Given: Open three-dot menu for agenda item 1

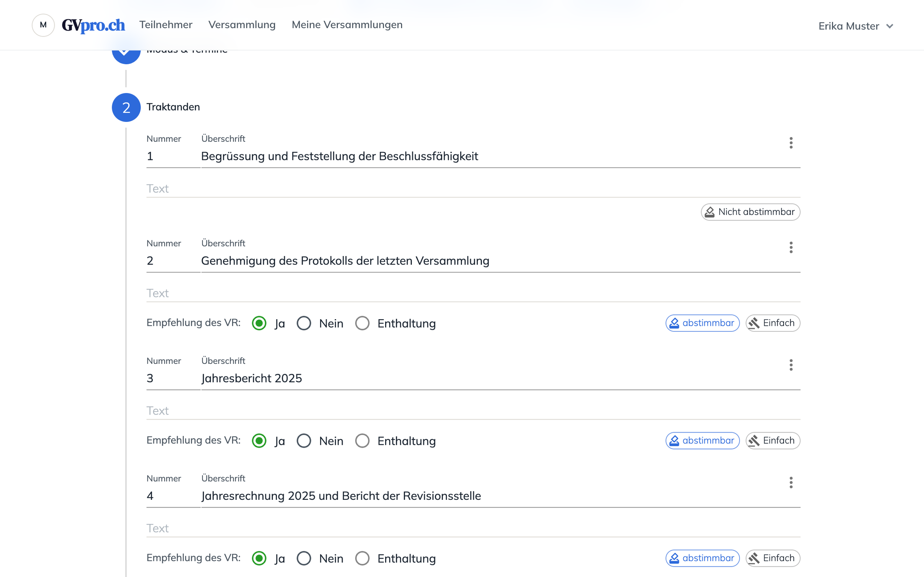Looking at the screenshot, I should tap(791, 143).
